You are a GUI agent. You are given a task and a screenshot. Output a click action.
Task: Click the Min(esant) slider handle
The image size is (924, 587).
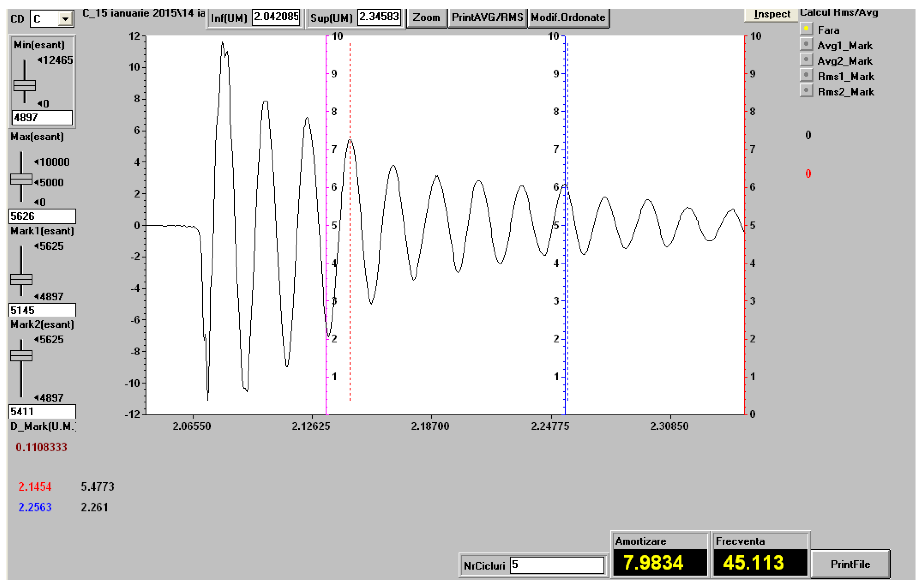(x=25, y=85)
